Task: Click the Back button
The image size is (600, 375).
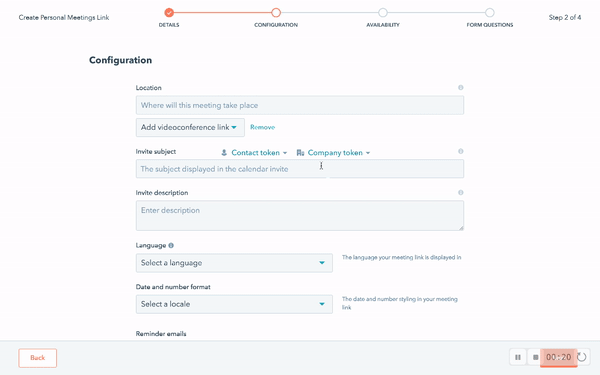Action: tap(38, 358)
